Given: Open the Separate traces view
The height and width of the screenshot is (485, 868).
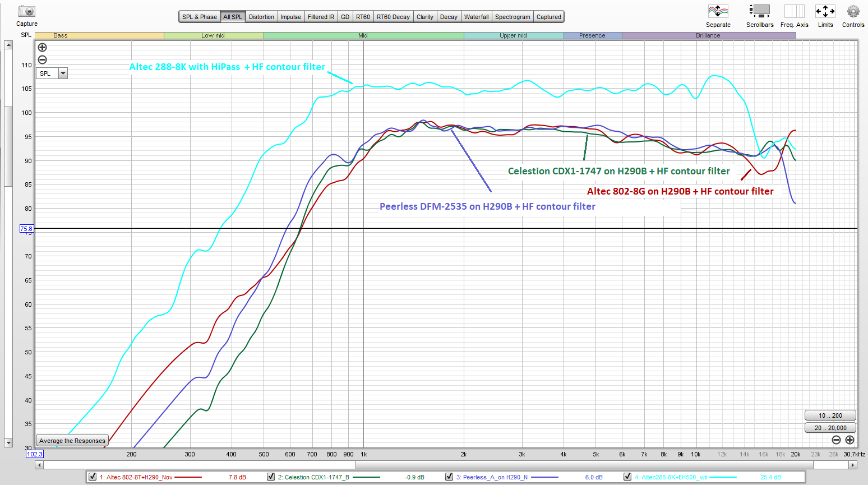Looking at the screenshot, I should [x=718, y=11].
